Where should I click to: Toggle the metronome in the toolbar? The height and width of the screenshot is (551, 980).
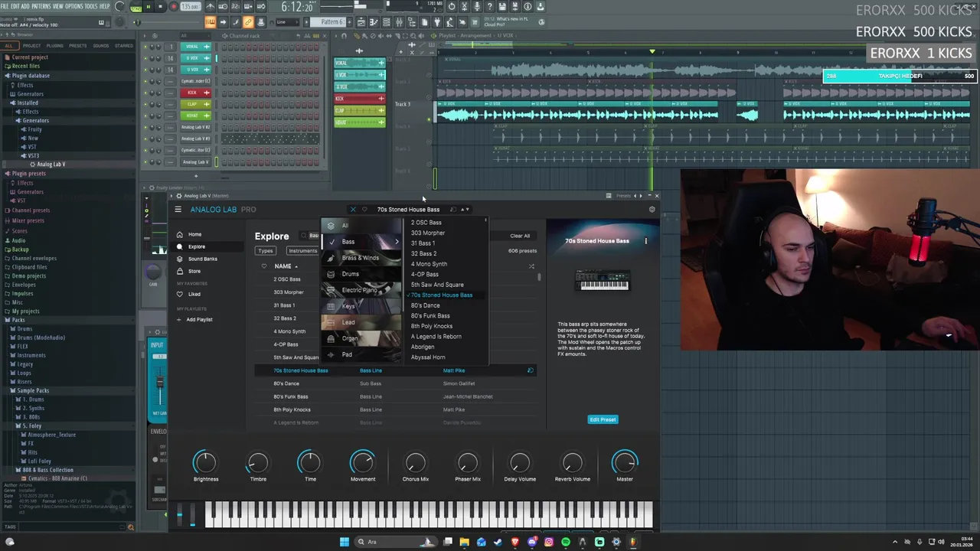point(211,7)
